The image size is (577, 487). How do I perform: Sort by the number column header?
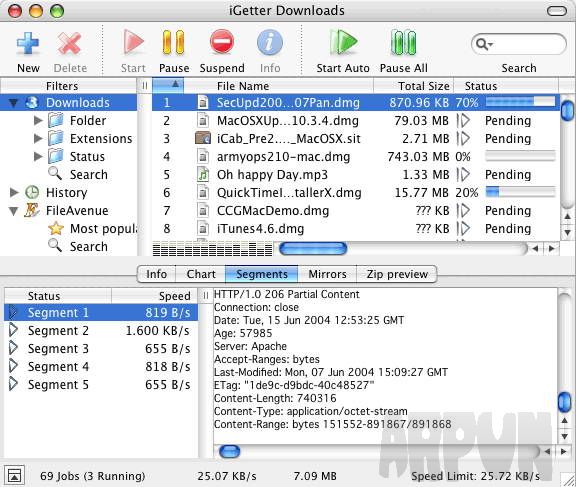pyautogui.click(x=168, y=85)
